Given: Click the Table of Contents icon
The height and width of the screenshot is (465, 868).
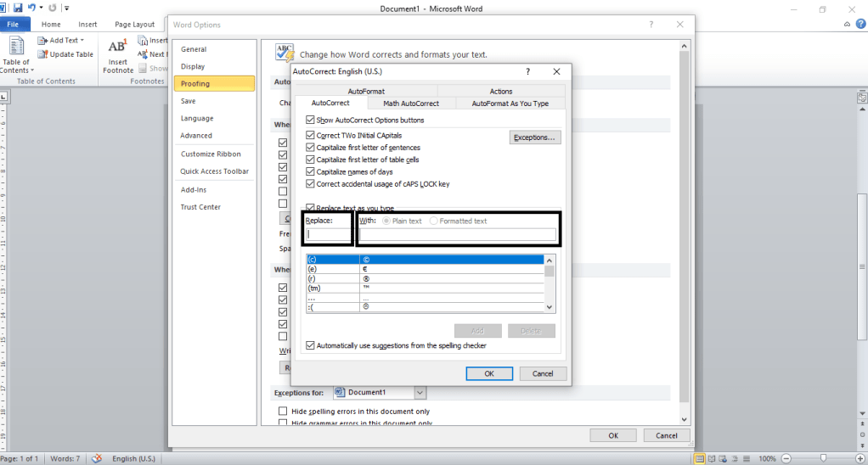Looking at the screenshot, I should [x=16, y=47].
